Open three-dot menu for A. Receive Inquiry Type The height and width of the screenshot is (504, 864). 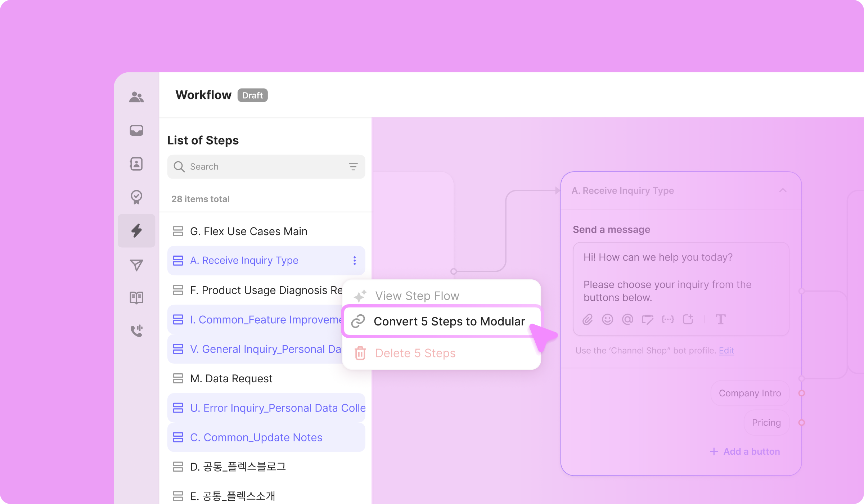coord(355,261)
